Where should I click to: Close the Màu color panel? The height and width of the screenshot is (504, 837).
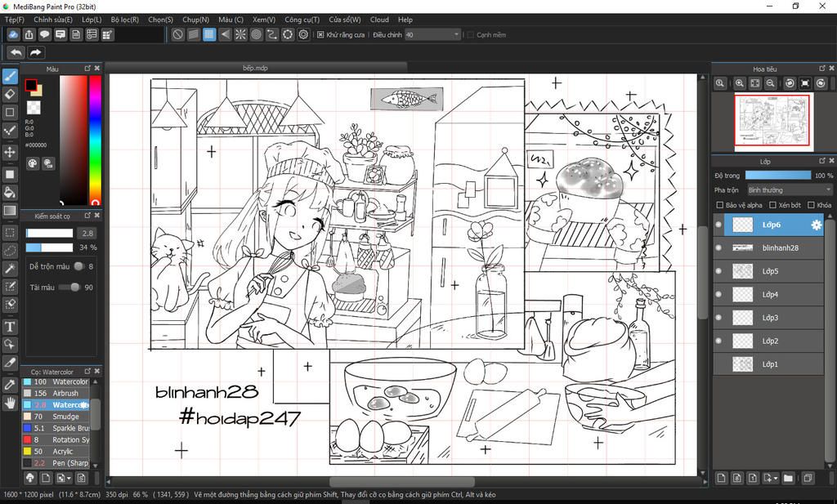[97, 69]
